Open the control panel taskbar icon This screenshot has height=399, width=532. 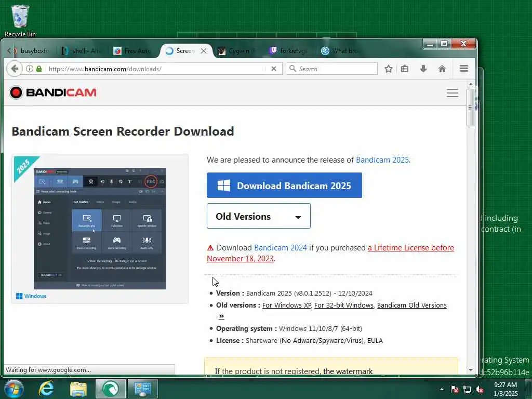click(x=143, y=389)
